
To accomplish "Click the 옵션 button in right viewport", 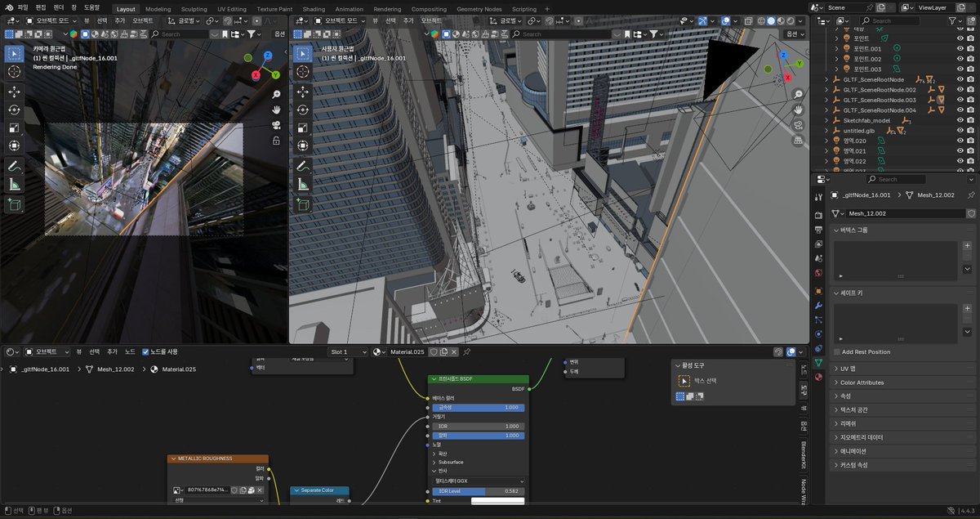I will pos(791,34).
